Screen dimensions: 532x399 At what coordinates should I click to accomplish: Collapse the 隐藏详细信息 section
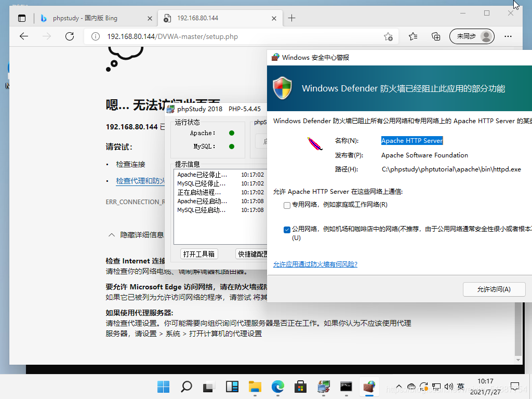coord(136,235)
